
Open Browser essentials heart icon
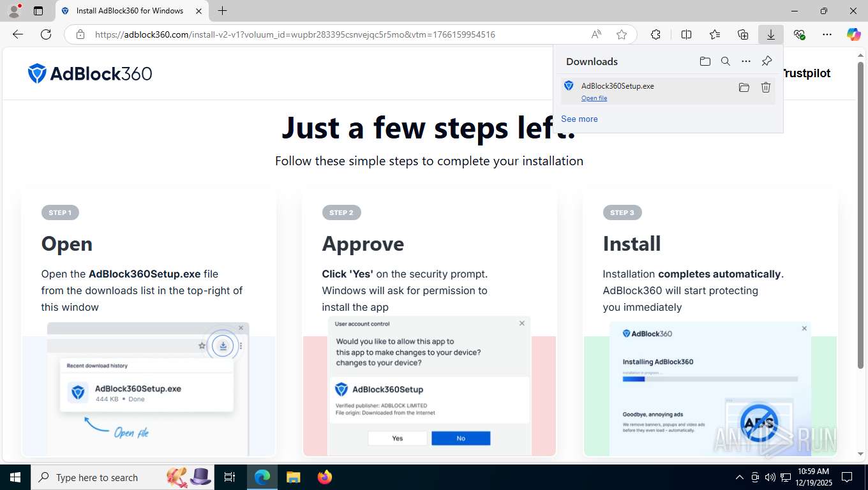(x=799, y=34)
